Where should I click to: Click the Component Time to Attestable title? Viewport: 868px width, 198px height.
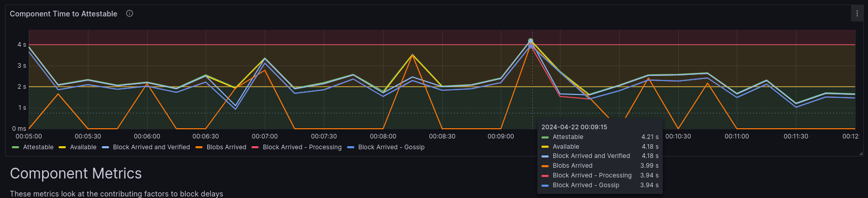pyautogui.click(x=63, y=14)
